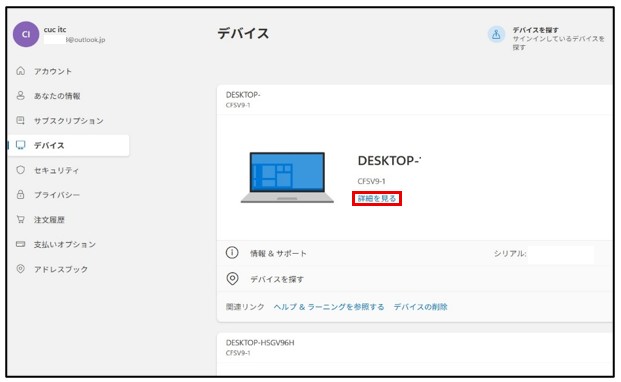The width and height of the screenshot is (621, 382).
Task: Select the デバイス sidebar menu item
Action: [69, 145]
